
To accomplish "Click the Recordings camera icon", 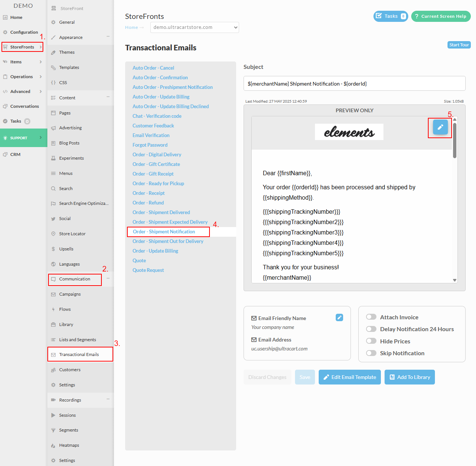I will pos(53,400).
